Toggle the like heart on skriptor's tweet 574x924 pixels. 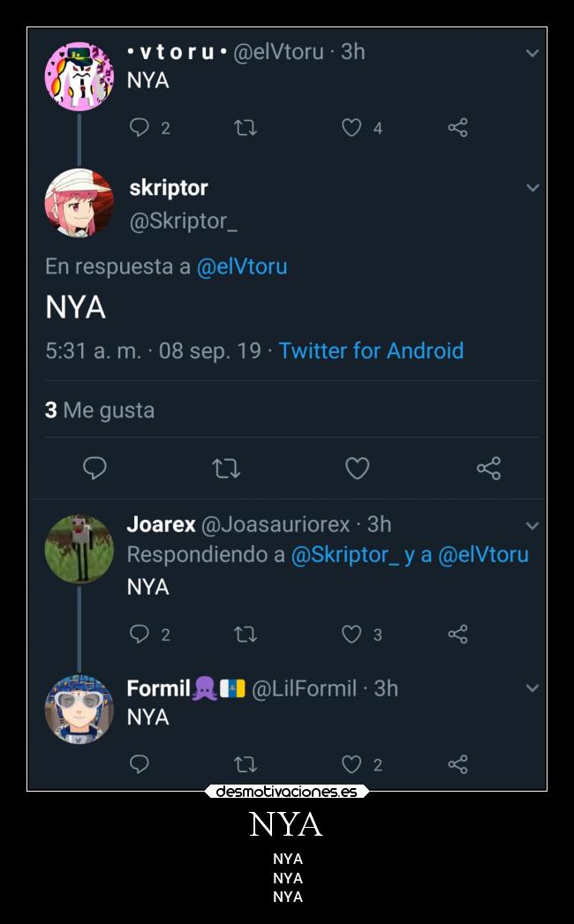[357, 469]
